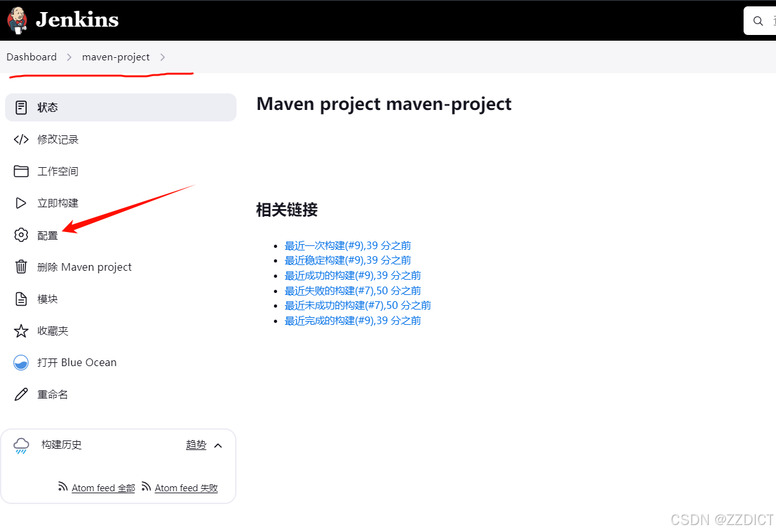Open 最近一次构建(#9) link

click(348, 245)
